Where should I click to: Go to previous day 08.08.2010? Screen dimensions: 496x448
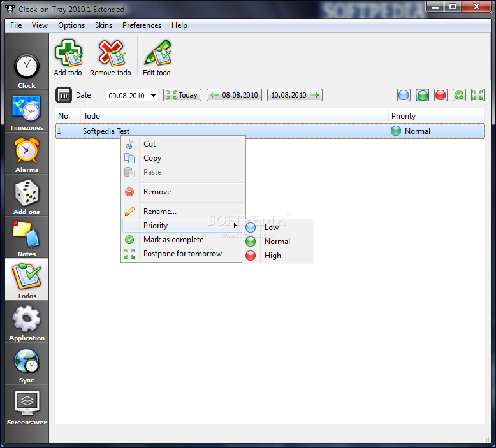(x=235, y=95)
